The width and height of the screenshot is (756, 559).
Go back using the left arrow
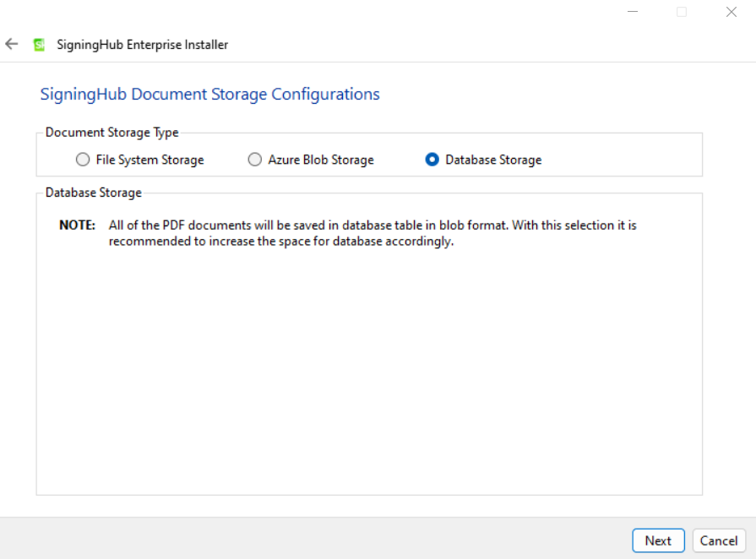[12, 45]
